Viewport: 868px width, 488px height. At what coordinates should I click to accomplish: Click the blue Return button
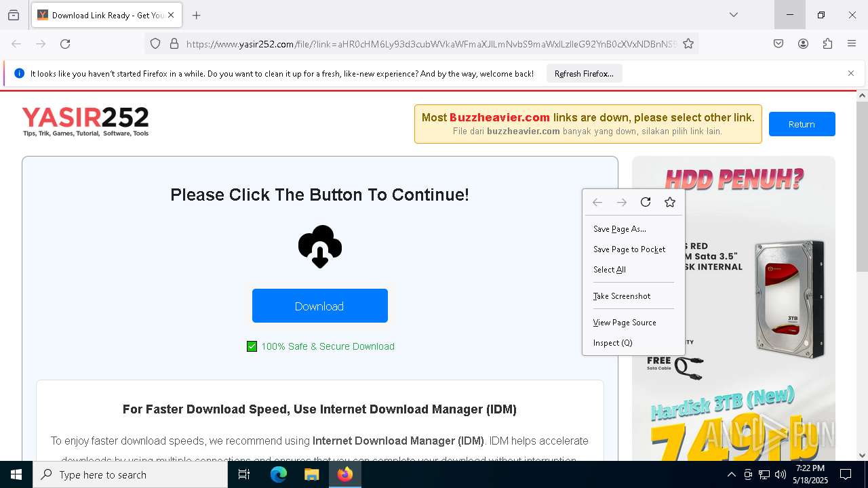click(802, 124)
